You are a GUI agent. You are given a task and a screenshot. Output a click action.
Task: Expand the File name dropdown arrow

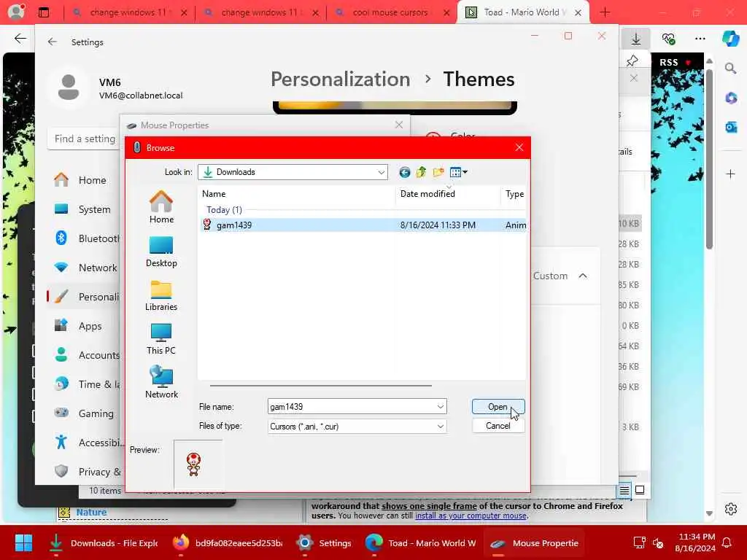tap(440, 407)
